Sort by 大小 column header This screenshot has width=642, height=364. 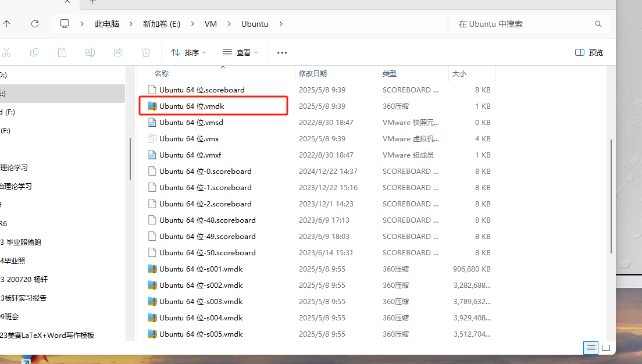(459, 74)
